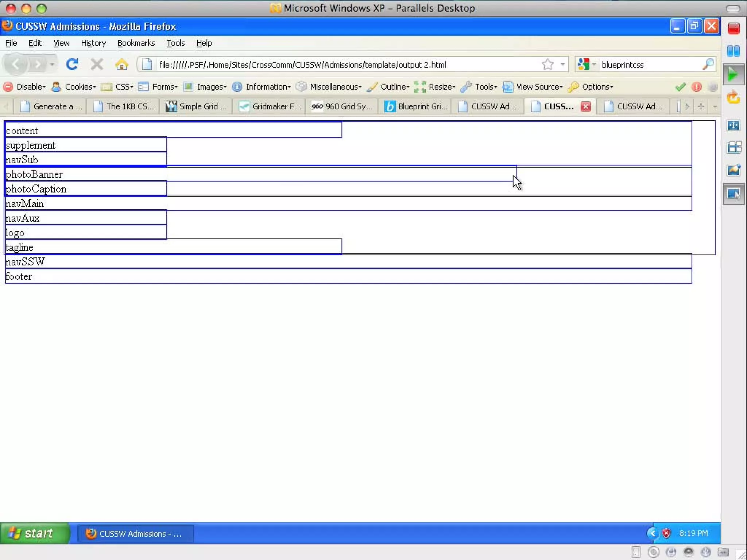Close the active CUSS... tab
Viewport: 747px width, 560px height.
point(585,106)
